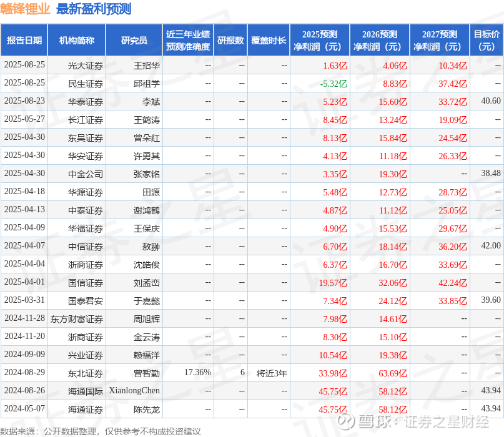This screenshot has height=437, width=504.
Task: Click the 17.36% accuracy value
Action: click(197, 372)
